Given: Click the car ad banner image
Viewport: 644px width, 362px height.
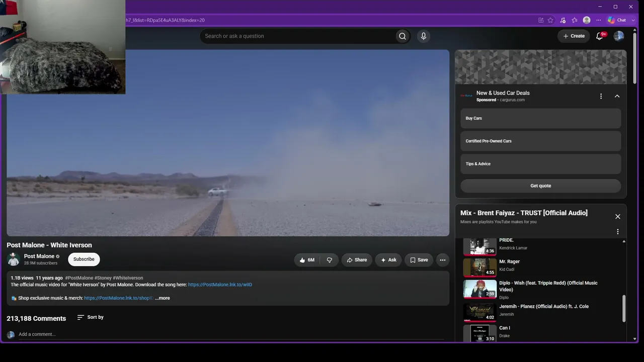Looking at the screenshot, I should pyautogui.click(x=541, y=67).
